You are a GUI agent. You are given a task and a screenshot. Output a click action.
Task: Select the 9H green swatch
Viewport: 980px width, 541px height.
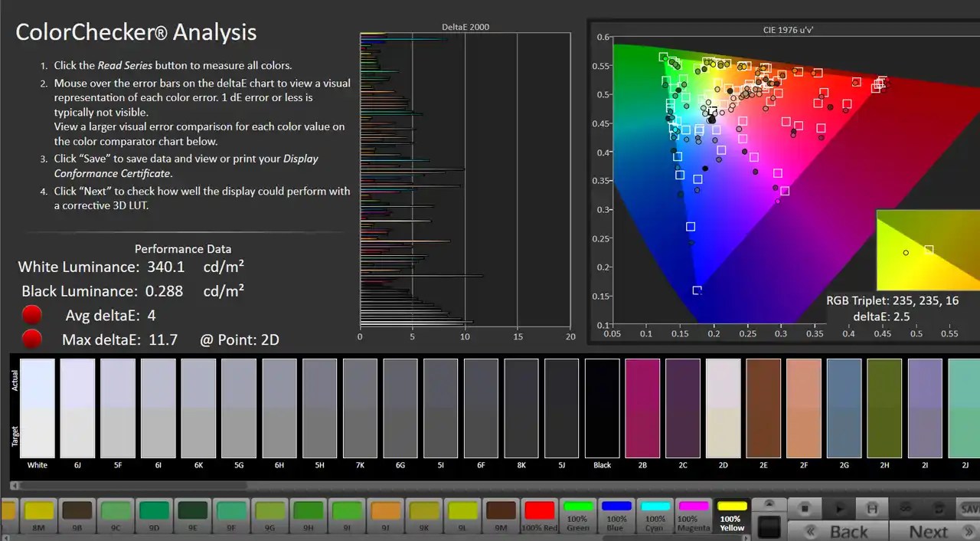(309, 515)
